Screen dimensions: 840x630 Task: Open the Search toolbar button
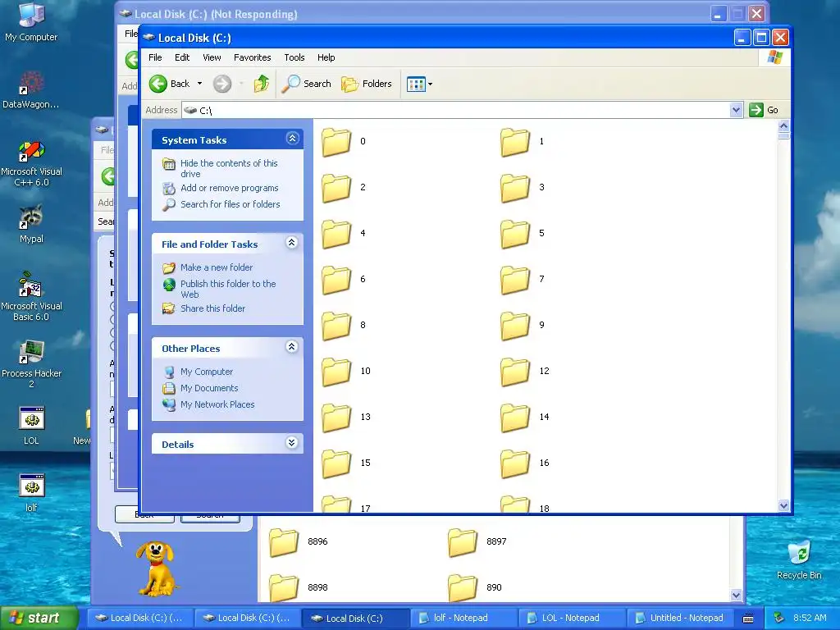pos(307,84)
